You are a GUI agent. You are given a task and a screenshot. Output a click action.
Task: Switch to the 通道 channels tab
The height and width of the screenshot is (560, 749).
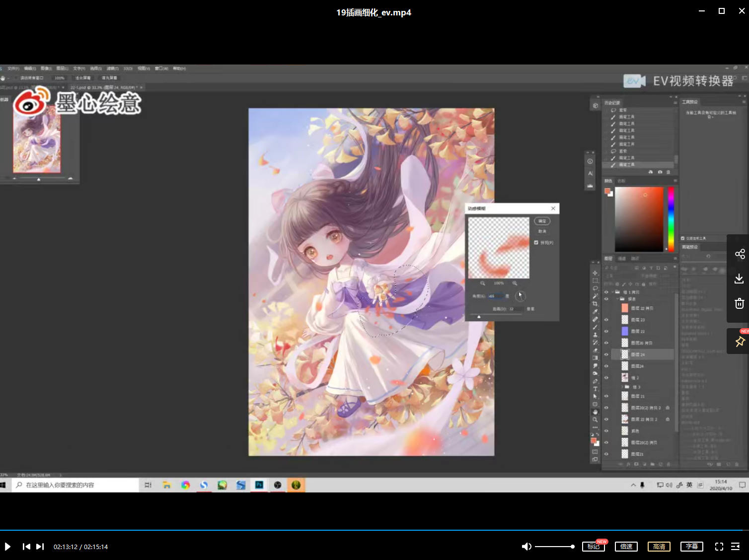621,259
